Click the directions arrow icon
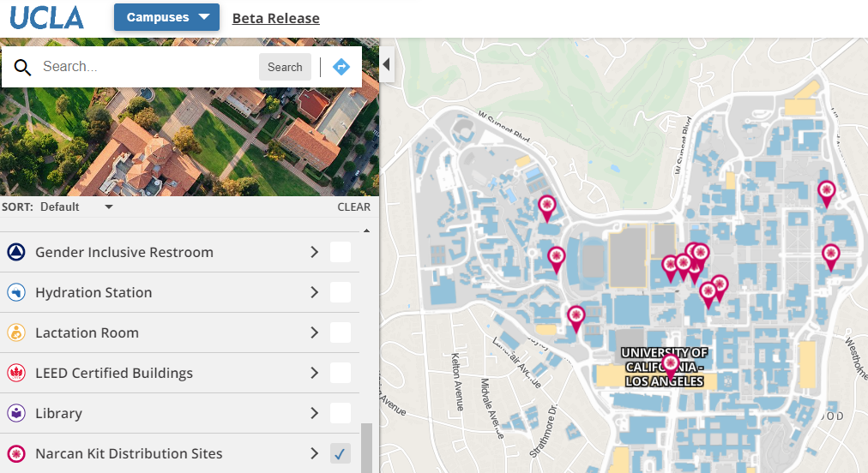The width and height of the screenshot is (868, 473). click(x=341, y=67)
